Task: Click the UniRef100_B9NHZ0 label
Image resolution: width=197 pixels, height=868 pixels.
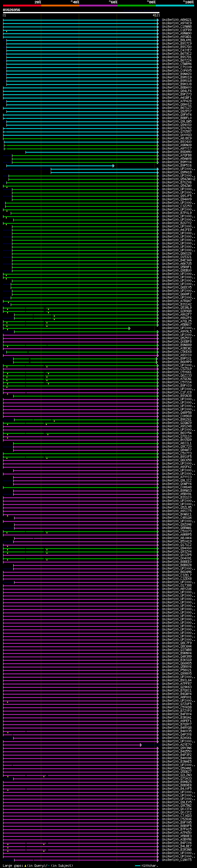Action: point(177,74)
